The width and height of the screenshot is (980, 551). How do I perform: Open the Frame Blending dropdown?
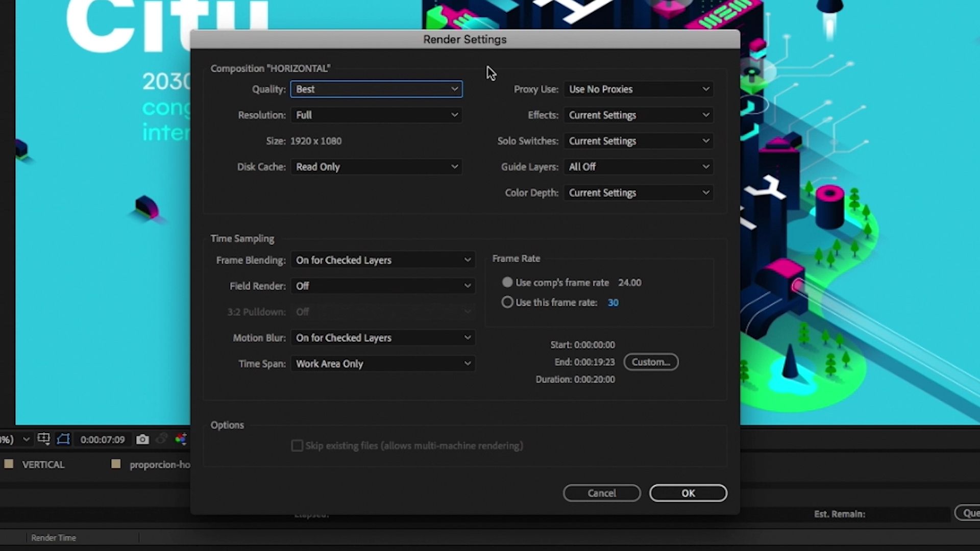click(x=383, y=260)
